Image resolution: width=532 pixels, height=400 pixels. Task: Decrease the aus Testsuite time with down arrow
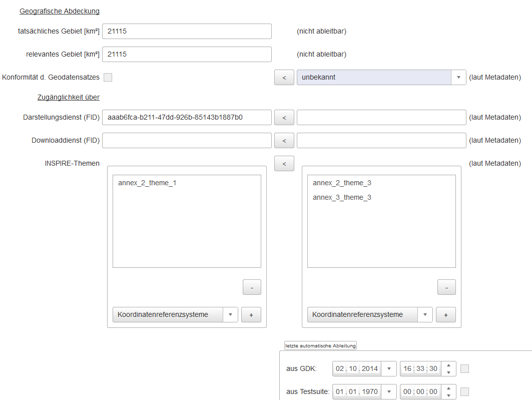(x=449, y=395)
